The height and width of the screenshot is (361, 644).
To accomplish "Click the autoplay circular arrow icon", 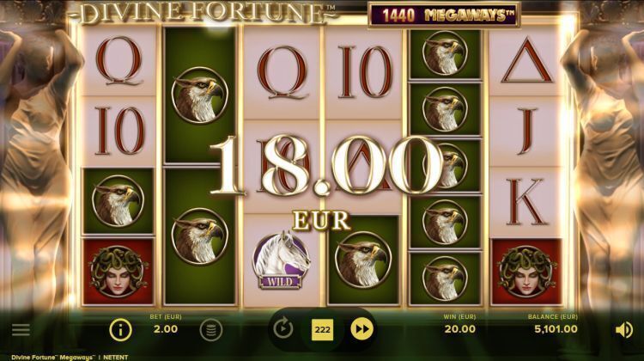I will tap(283, 329).
